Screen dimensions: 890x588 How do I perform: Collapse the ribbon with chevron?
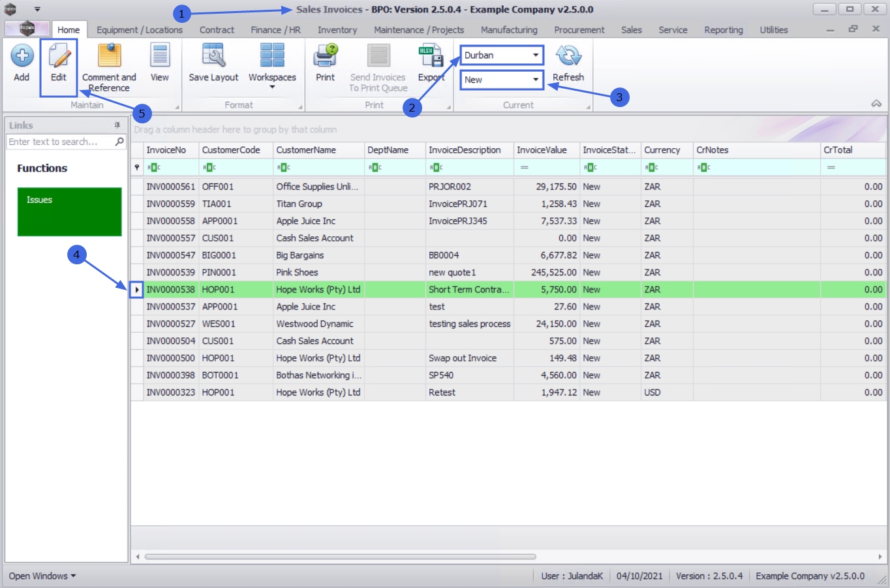point(876,104)
